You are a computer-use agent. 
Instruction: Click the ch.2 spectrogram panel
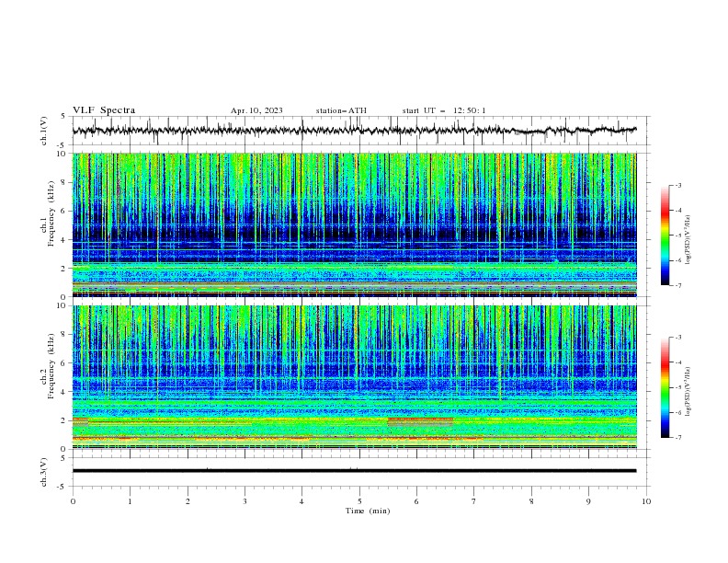click(x=355, y=377)
